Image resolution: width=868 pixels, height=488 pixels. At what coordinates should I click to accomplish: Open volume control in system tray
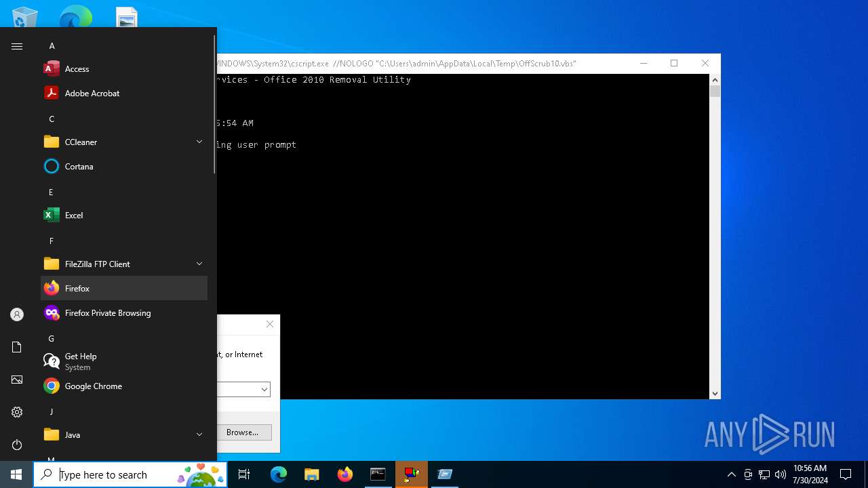(781, 474)
